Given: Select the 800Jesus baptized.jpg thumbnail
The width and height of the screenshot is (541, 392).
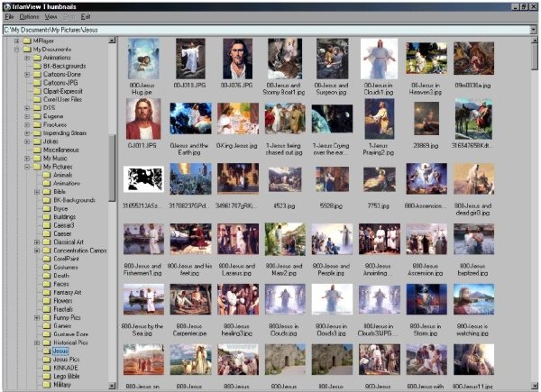Looking at the screenshot, I should click(473, 239).
